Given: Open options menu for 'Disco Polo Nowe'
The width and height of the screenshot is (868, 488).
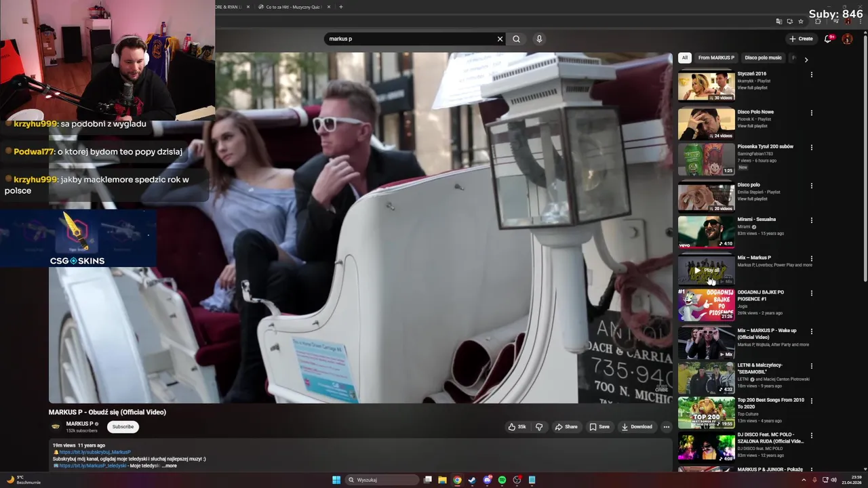Looking at the screenshot, I should click(x=811, y=113).
